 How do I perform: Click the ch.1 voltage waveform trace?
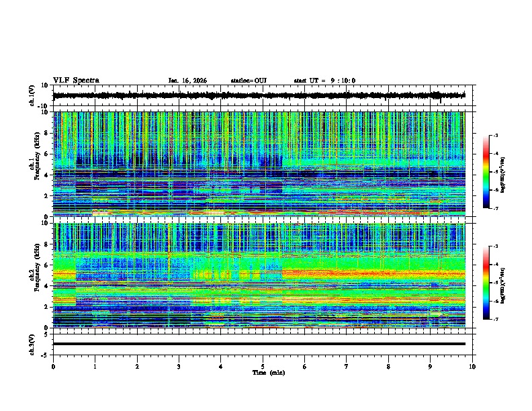259,95
